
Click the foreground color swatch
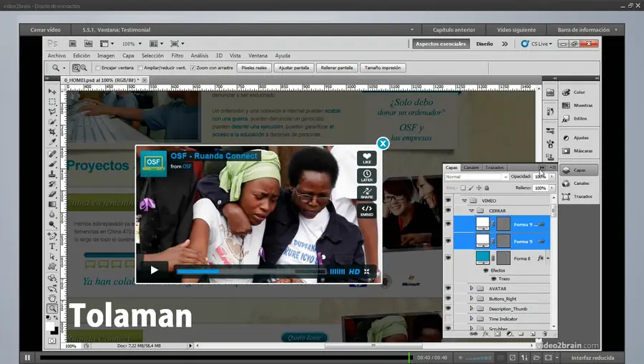point(50,326)
